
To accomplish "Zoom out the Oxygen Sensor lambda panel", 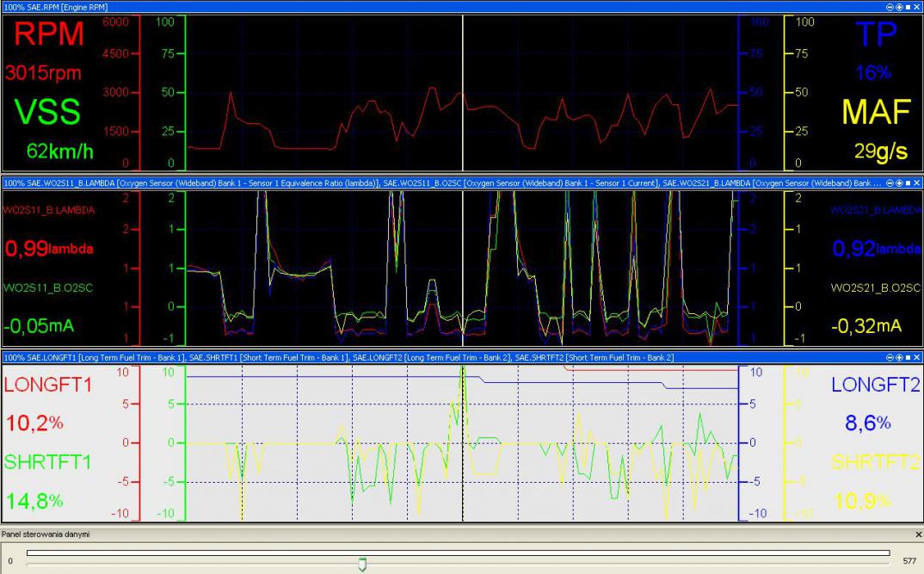I will [890, 183].
